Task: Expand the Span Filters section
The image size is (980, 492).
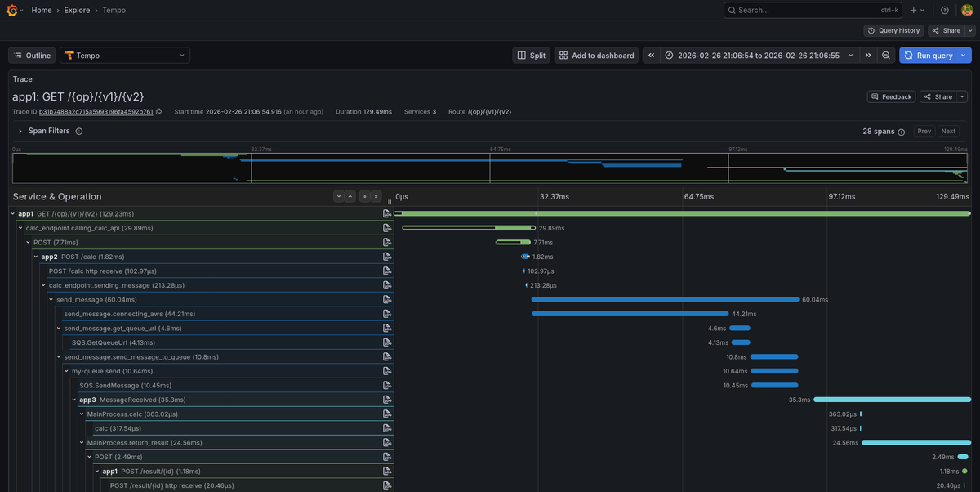Action: point(20,131)
